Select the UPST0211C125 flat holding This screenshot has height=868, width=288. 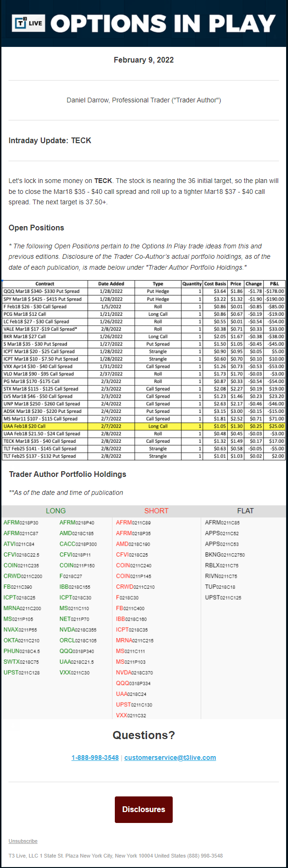point(223,597)
